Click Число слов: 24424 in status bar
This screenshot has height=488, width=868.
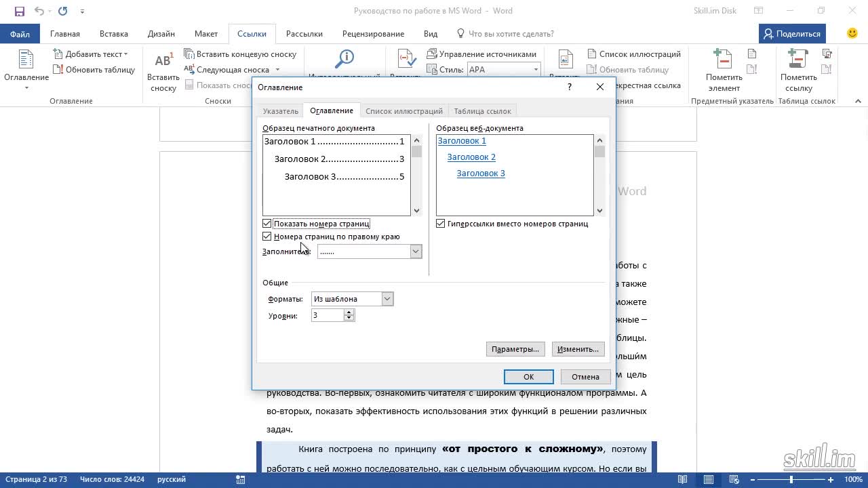click(112, 480)
